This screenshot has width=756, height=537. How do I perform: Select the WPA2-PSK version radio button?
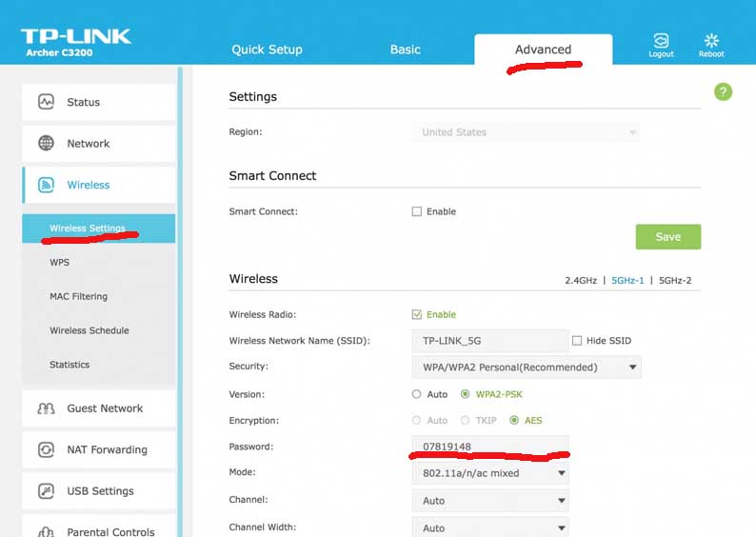(x=465, y=394)
